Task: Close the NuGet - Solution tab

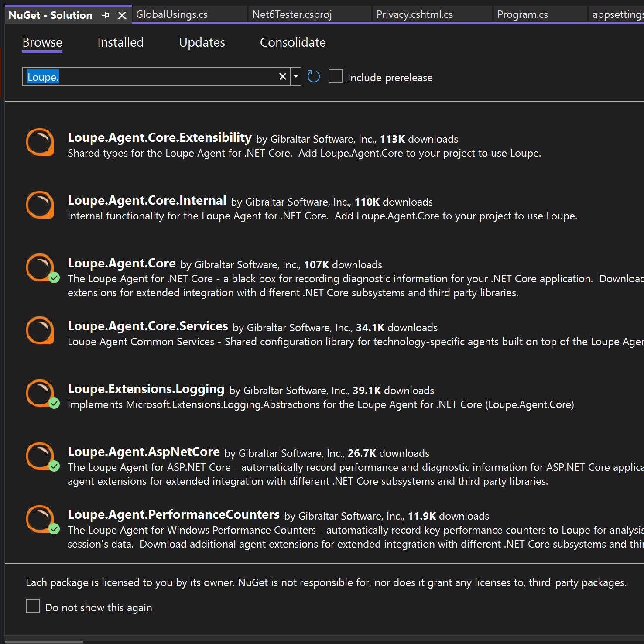Action: 122,15
